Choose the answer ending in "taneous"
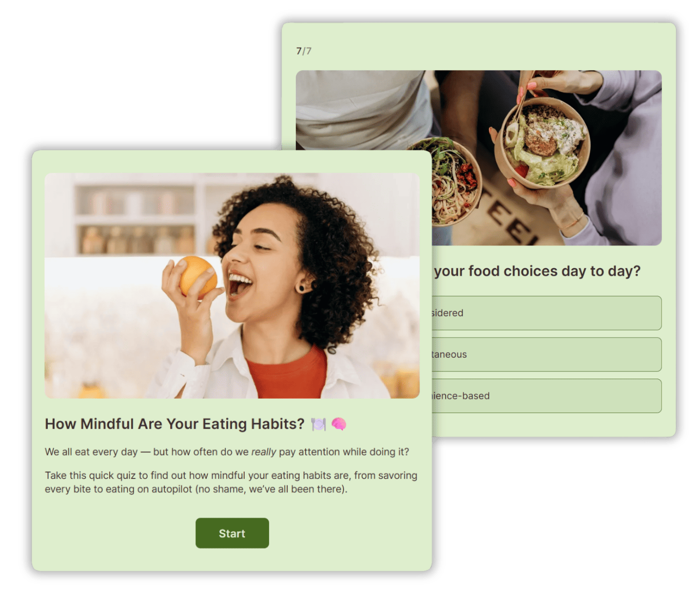Image resolution: width=700 pixels, height=594 pixels. click(x=547, y=354)
